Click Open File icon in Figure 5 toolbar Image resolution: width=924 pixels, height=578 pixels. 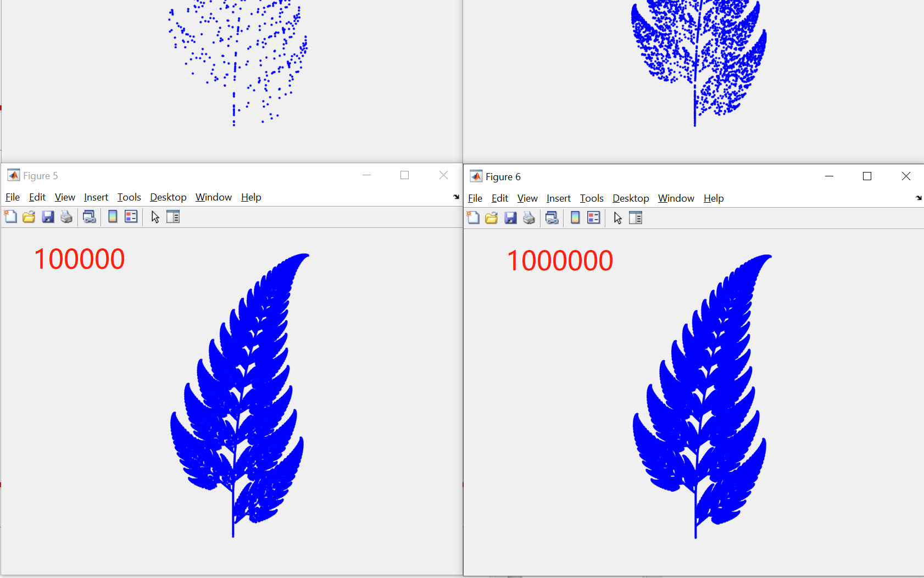29,216
